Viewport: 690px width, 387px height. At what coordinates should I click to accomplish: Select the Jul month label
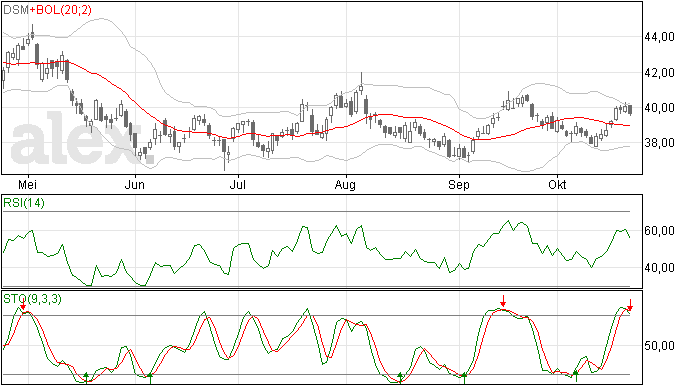coord(238,184)
